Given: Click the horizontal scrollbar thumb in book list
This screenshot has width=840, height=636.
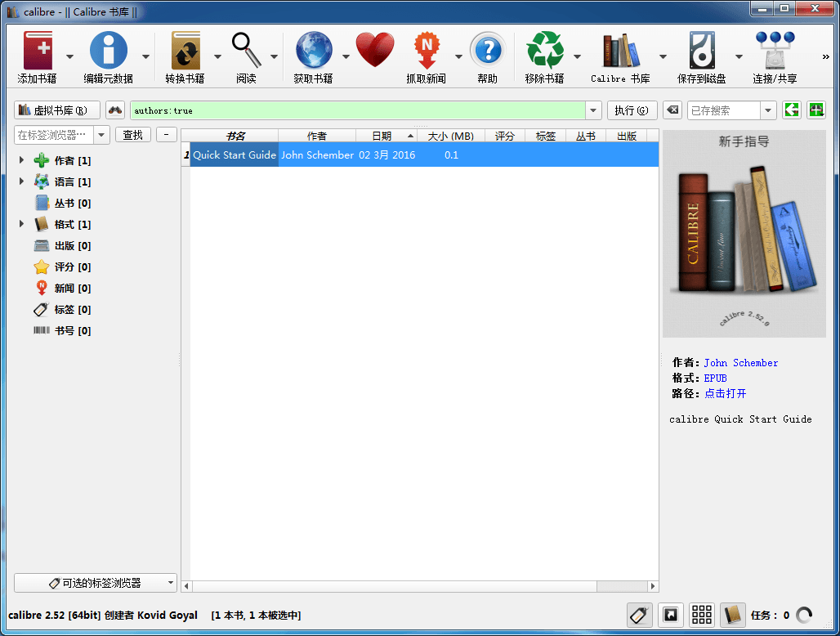Looking at the screenshot, I should pyautogui.click(x=395, y=586).
